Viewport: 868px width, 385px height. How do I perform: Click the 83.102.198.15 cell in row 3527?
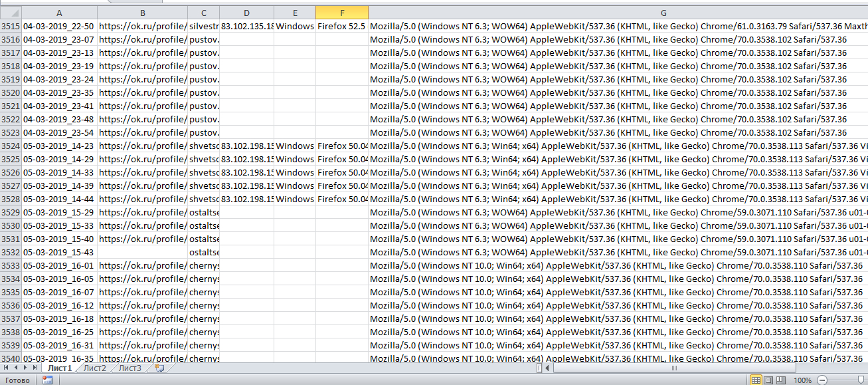247,186
